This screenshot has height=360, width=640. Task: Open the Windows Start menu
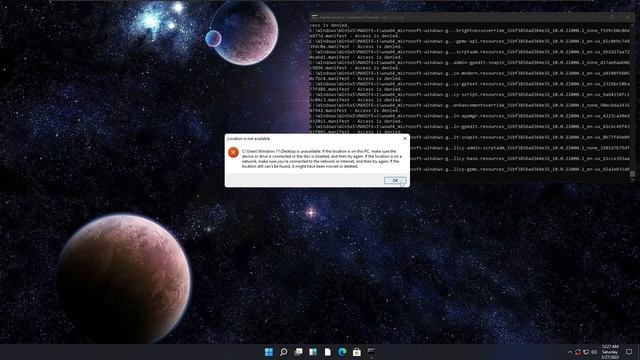[x=269, y=352]
